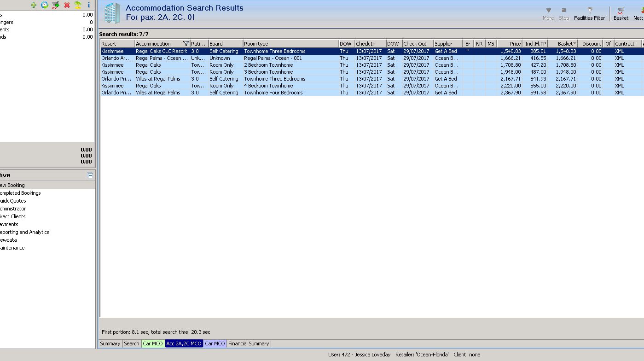Sort by the Supplier column header
Image resolution: width=644 pixels, height=361 pixels.
coord(448,44)
